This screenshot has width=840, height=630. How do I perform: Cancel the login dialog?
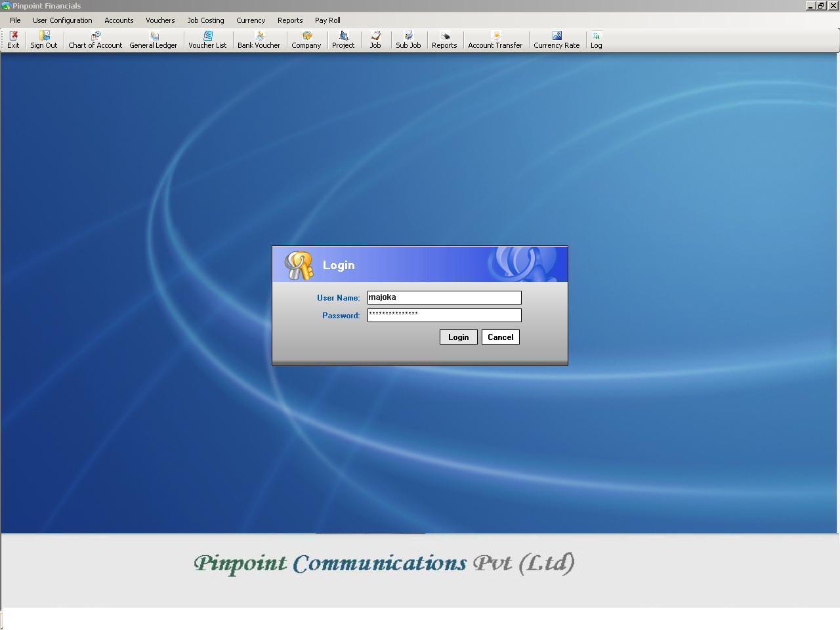coord(501,337)
